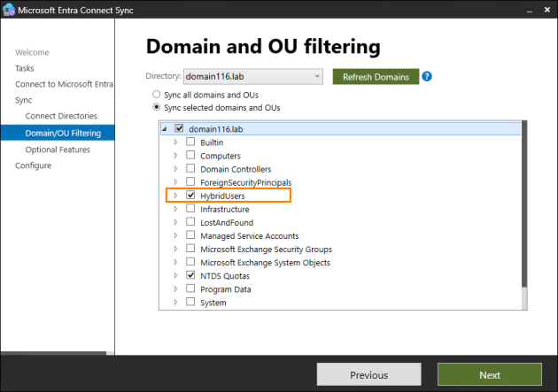The image size is (558, 392).
Task: Open Connect to Microsoft Entra step
Action: 64,84
